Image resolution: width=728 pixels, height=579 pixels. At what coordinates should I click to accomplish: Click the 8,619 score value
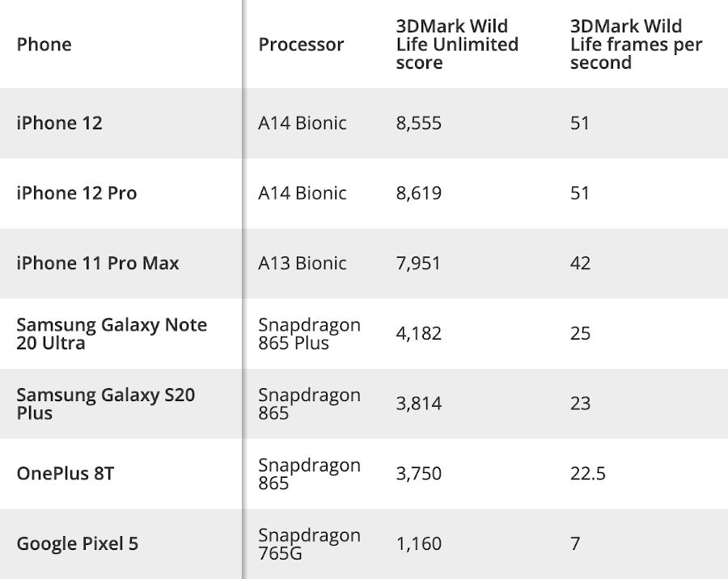pos(419,193)
